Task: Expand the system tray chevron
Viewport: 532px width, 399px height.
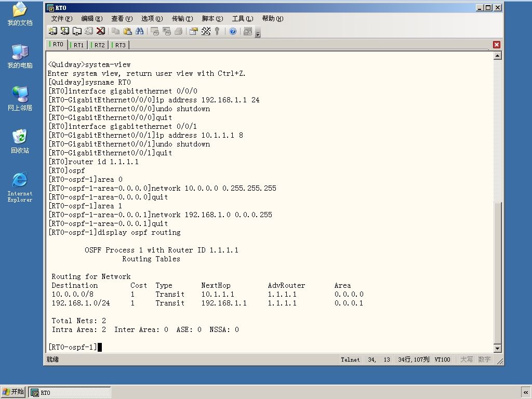Action: [526, 392]
